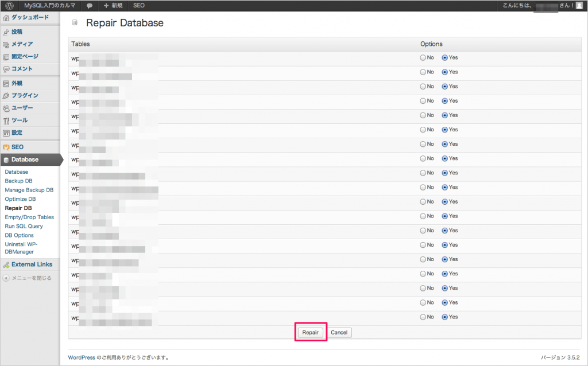Open Database submenu link

tap(17, 172)
